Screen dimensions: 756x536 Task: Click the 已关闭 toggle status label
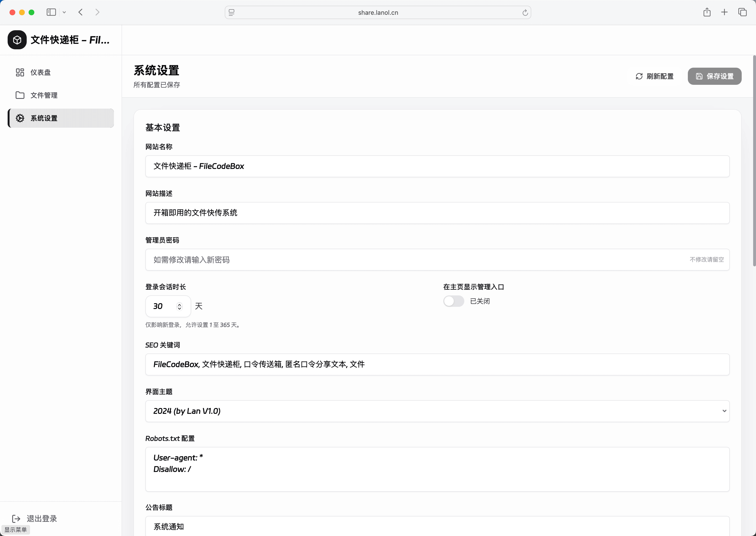[x=480, y=301]
